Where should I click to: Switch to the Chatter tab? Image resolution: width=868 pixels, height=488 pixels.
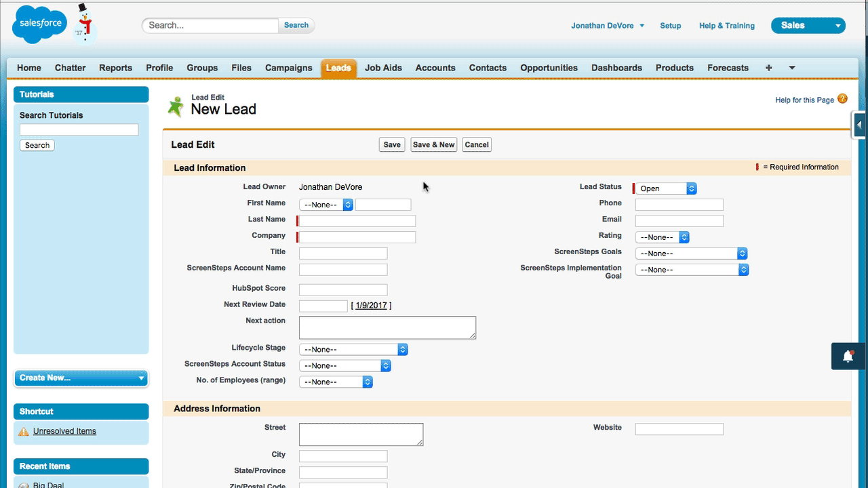pos(71,68)
